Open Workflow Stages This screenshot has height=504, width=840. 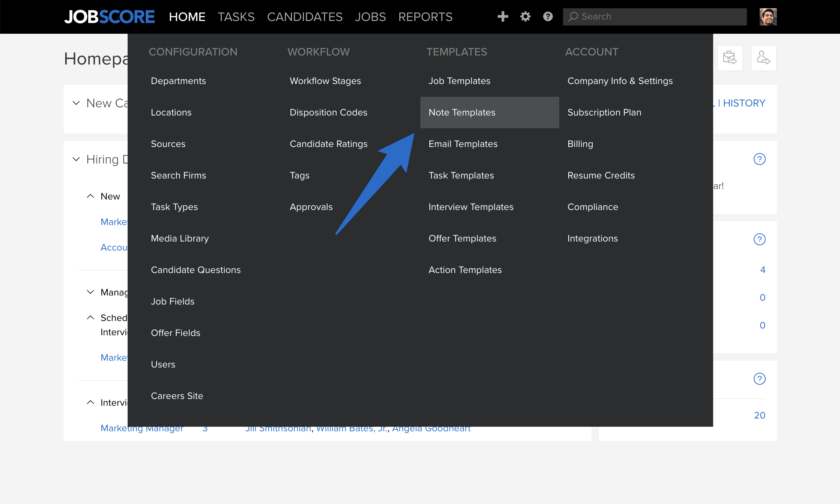tap(325, 81)
